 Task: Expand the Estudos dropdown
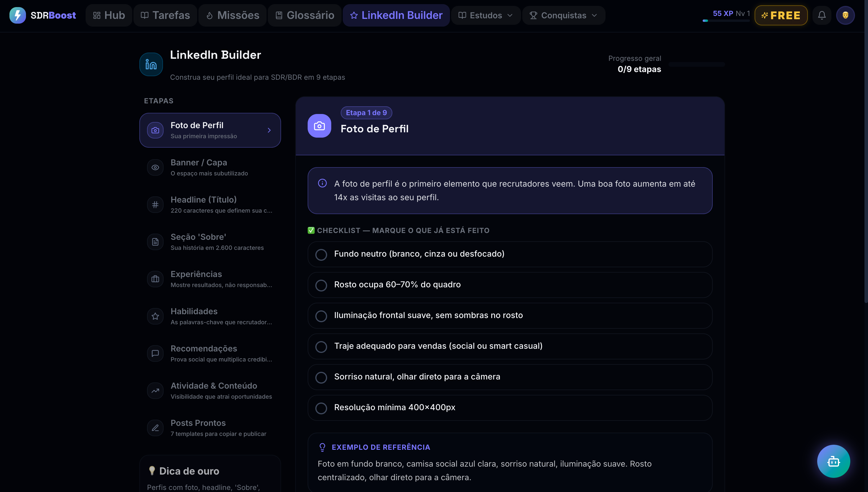(x=485, y=15)
